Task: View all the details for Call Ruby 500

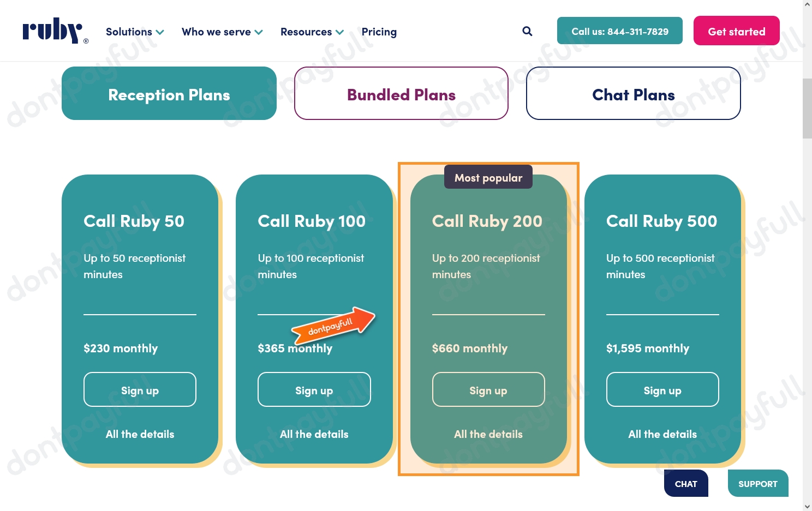Action: click(x=662, y=434)
